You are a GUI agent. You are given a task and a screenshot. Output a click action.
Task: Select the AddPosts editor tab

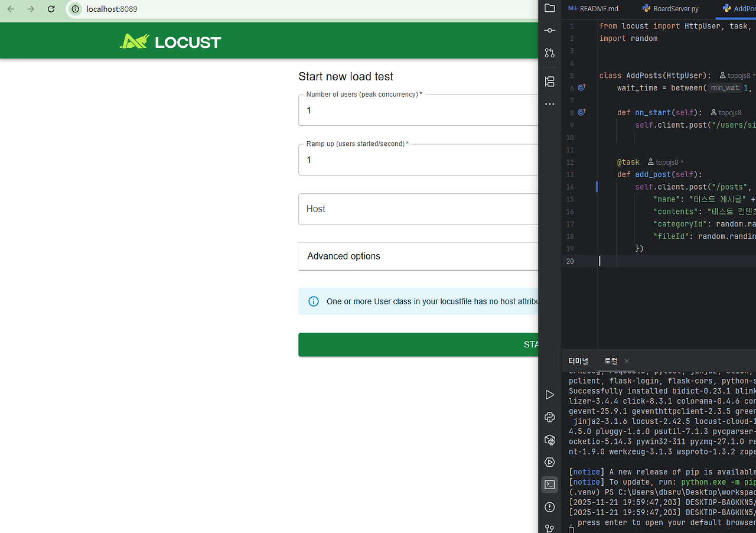coord(737,8)
